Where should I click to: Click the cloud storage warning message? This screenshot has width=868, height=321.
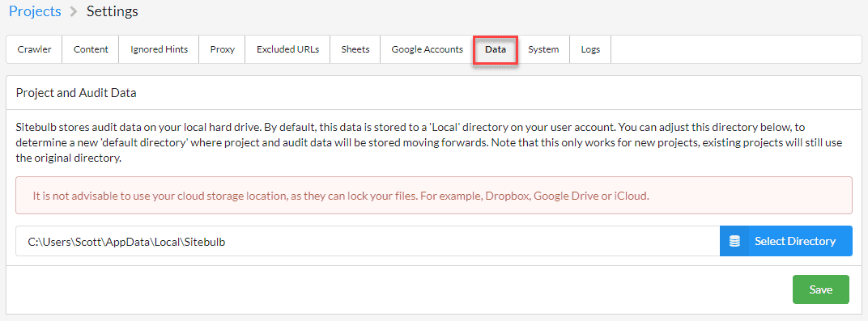[x=434, y=196]
